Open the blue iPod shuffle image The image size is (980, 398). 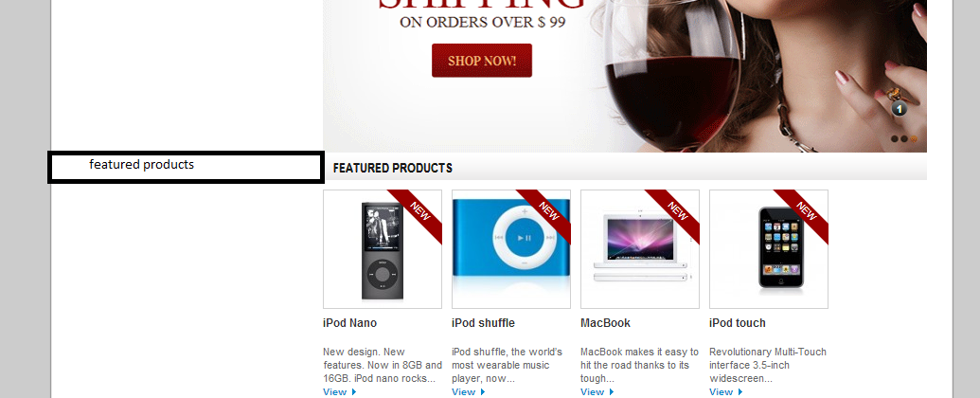(511, 249)
